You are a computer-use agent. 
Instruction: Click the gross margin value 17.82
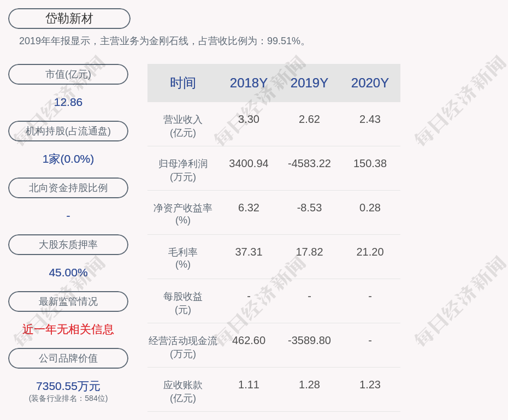click(309, 252)
